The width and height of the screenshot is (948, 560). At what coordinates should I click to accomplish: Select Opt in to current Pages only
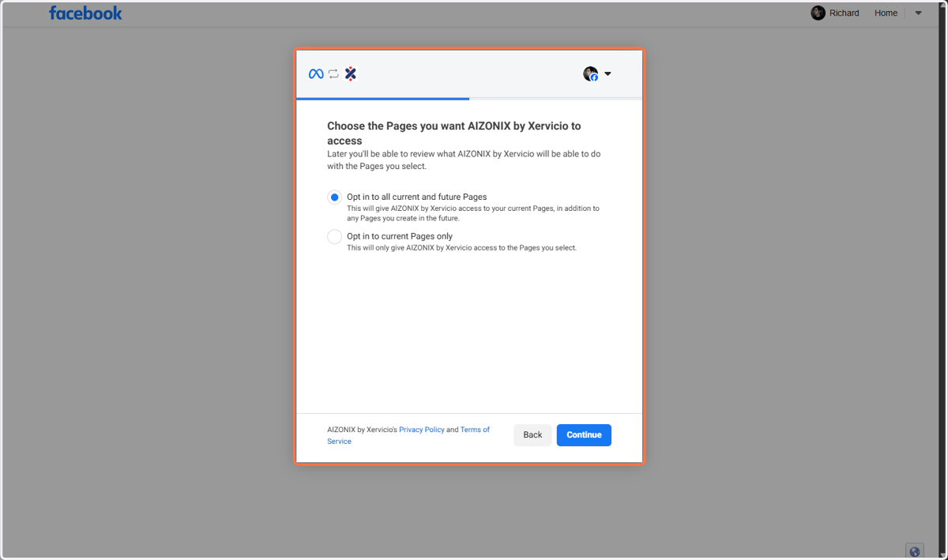pyautogui.click(x=335, y=237)
